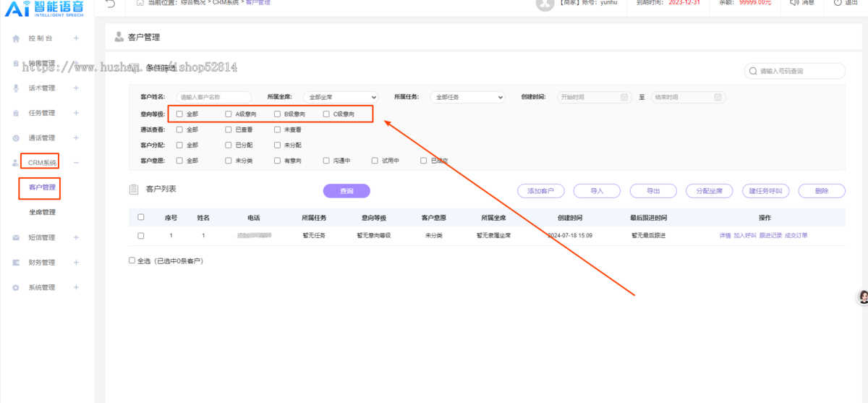The height and width of the screenshot is (403, 868).
Task: Check the B级意向 checkbox
Action: click(x=277, y=114)
